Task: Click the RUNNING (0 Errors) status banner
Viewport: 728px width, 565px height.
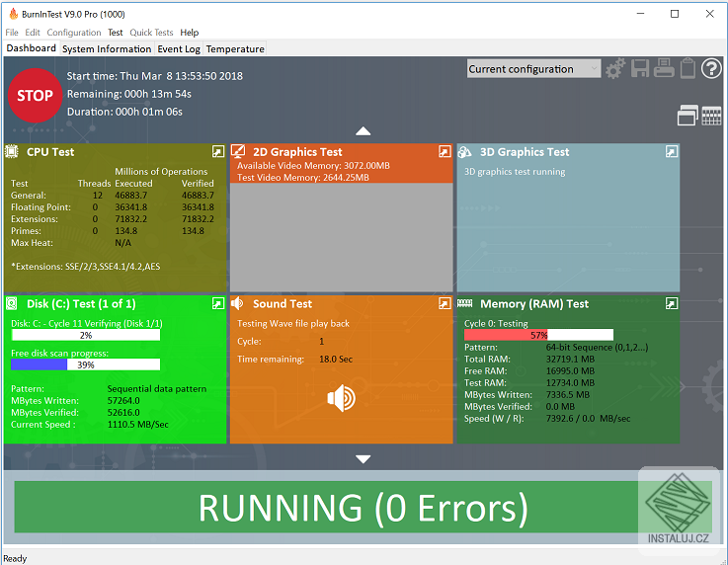Action: point(364,508)
